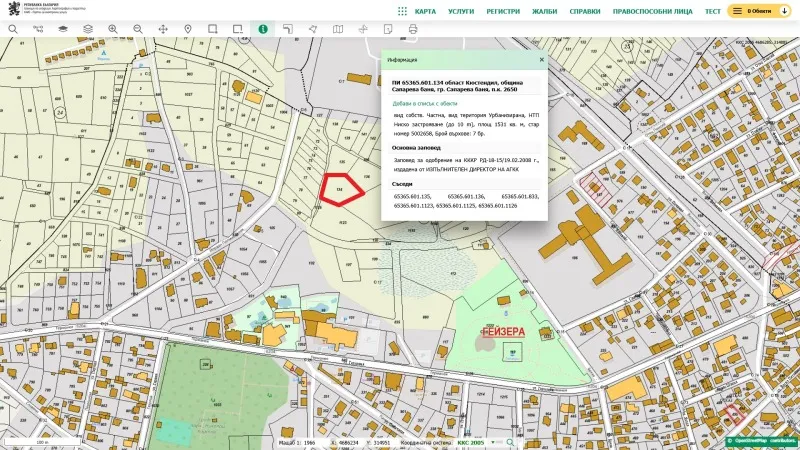Open the map layers stack icon

click(87, 29)
